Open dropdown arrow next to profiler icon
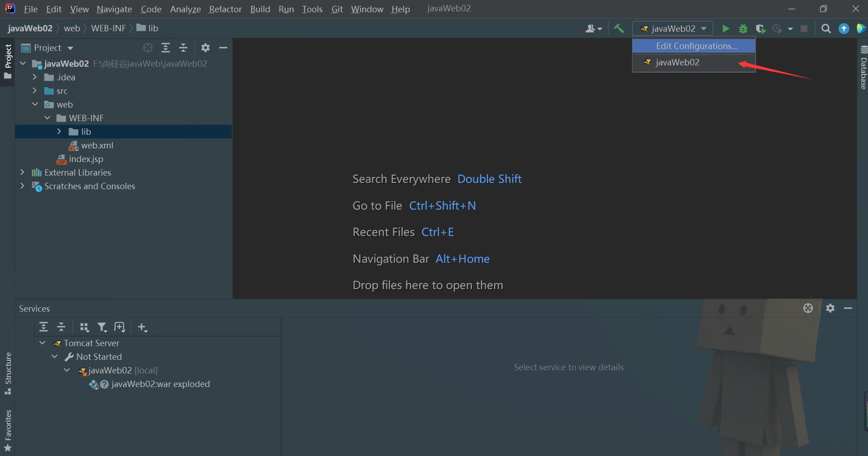Screen dimensions: 868x456 (790, 29)
